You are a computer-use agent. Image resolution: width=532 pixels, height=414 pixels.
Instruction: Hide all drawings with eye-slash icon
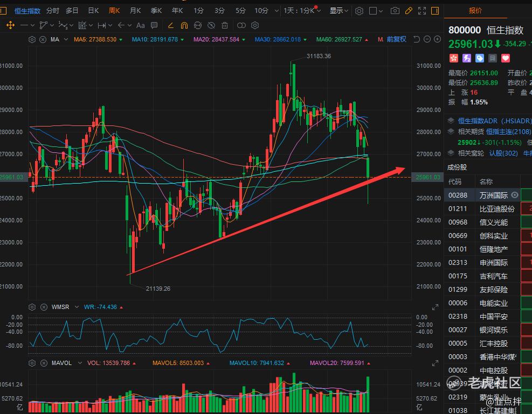[x=211, y=25]
